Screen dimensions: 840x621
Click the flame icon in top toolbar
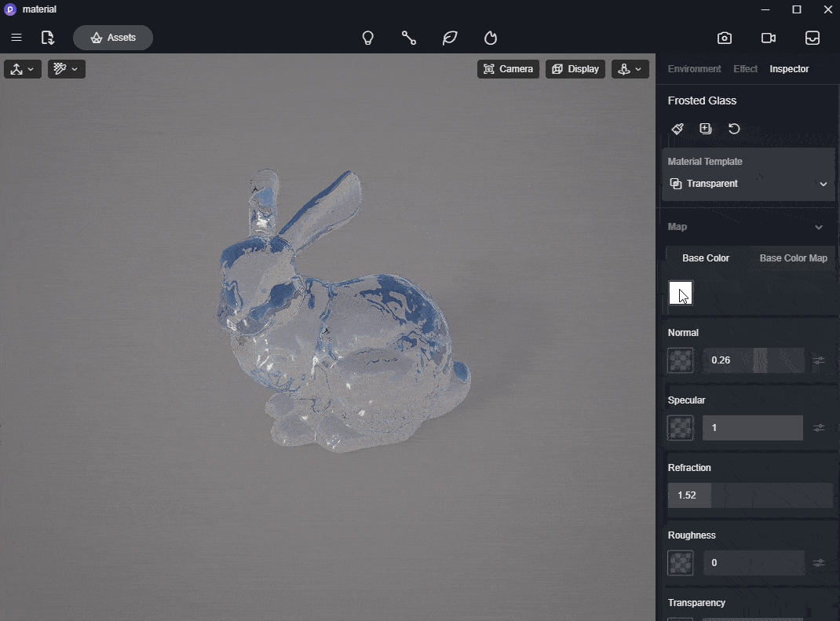coord(491,38)
